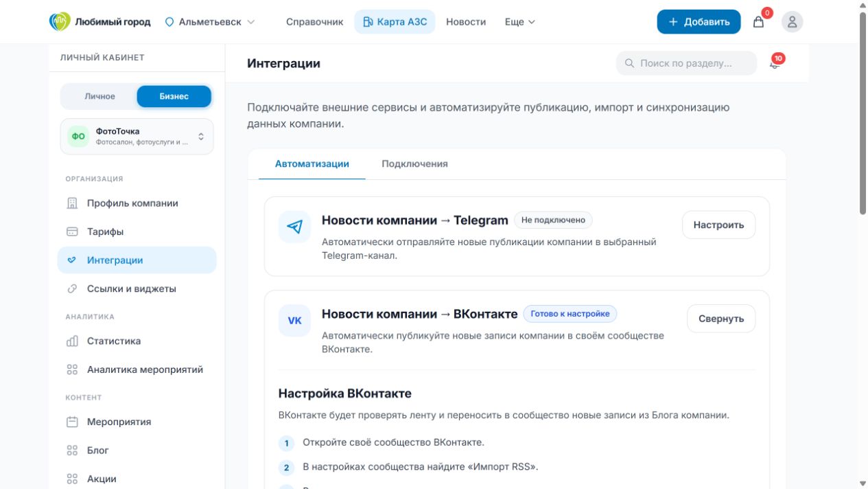Switch cabinet mode to Бизнес

pos(174,96)
